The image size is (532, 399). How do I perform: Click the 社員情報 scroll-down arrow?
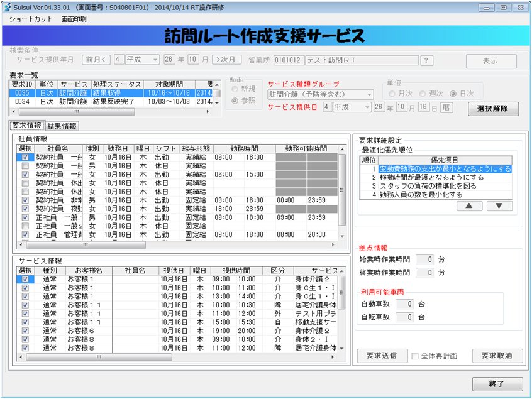click(x=342, y=236)
